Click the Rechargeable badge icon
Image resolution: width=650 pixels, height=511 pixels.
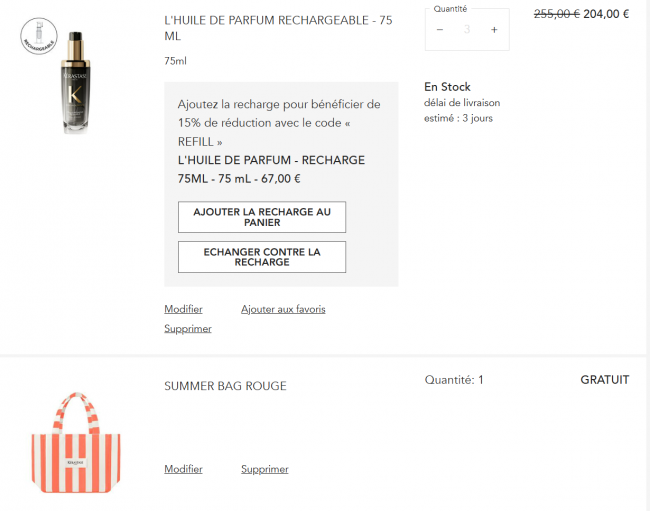(39, 36)
